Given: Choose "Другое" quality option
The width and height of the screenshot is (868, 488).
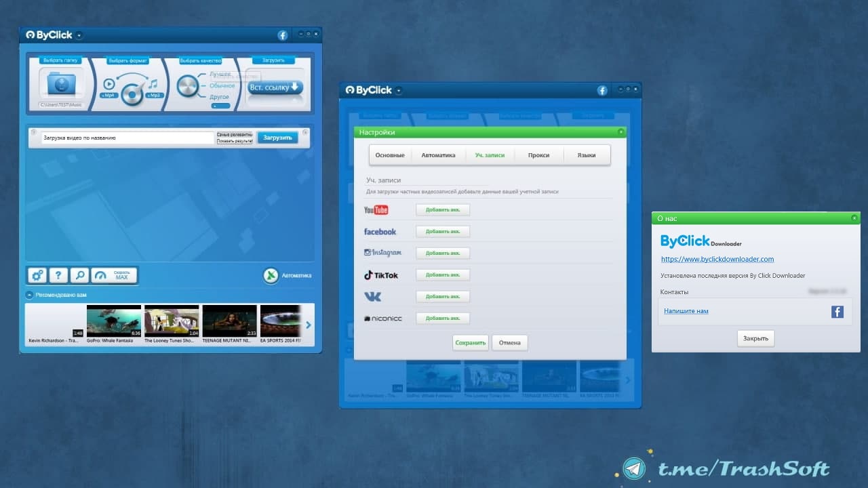Looking at the screenshot, I should [x=220, y=97].
